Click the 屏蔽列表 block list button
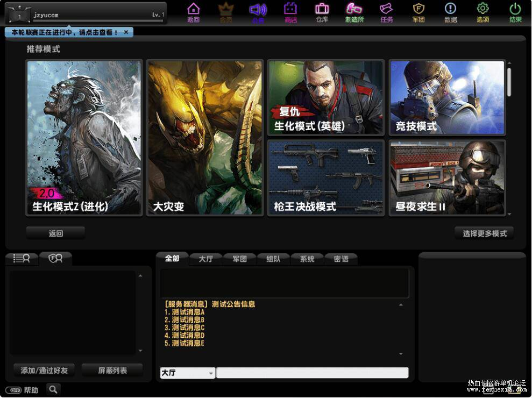Image resolution: width=532 pixels, height=398 pixels. [112, 371]
